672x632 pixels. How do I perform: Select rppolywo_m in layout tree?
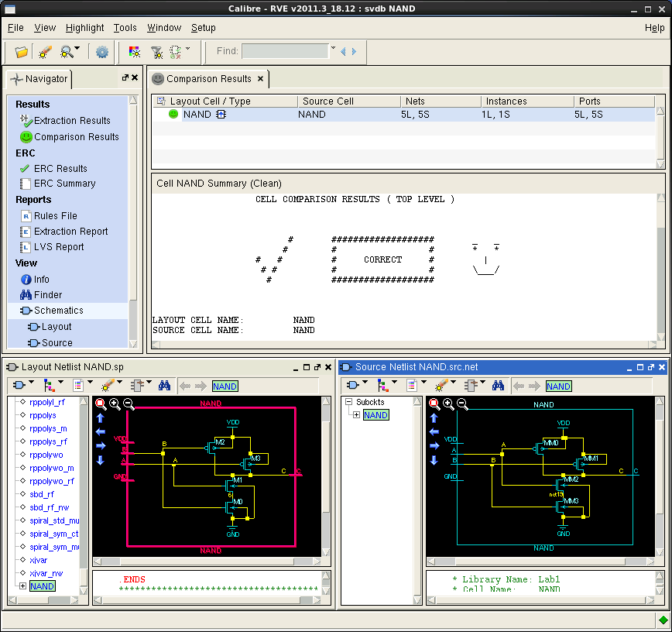point(51,469)
